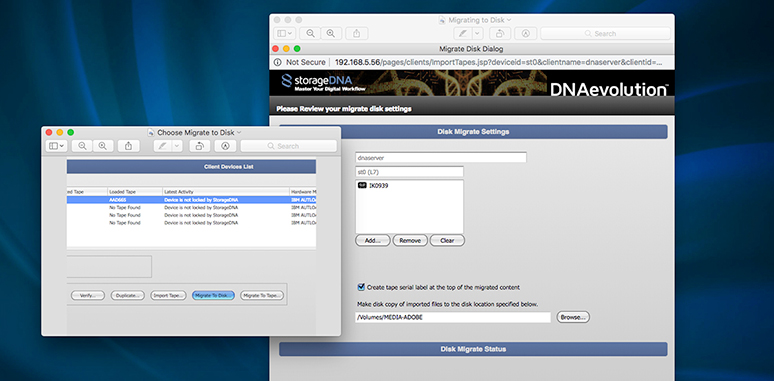Click the st0 (L7) device field
This screenshot has width=774, height=381.
(409, 172)
